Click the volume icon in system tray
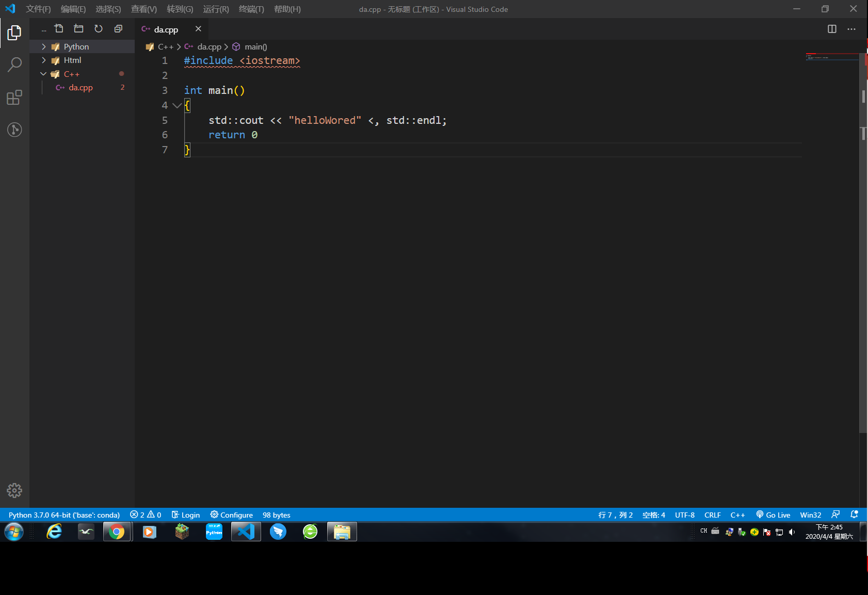Screen dimensions: 868x595 pyautogui.click(x=792, y=532)
